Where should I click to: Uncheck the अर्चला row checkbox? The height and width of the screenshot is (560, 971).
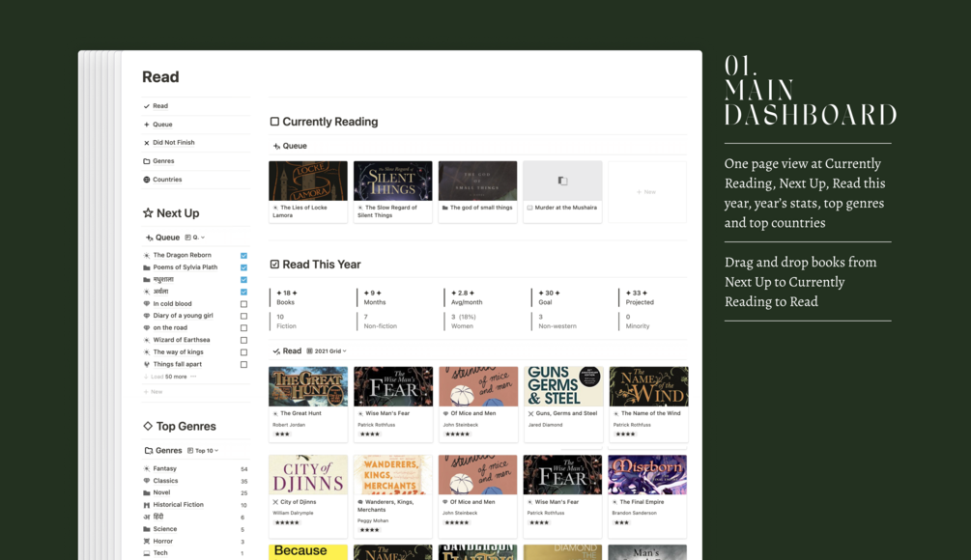244,292
